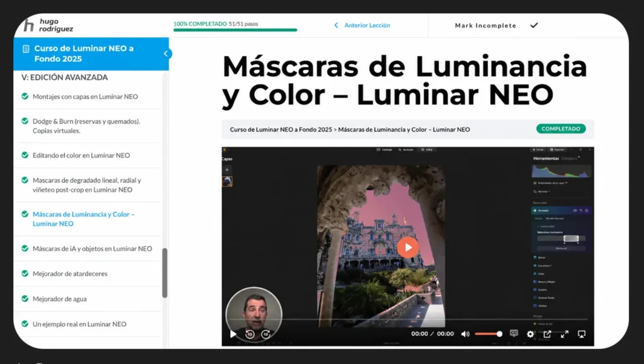Go to Anterior Lección
This screenshot has height=364, width=644.
(367, 25)
